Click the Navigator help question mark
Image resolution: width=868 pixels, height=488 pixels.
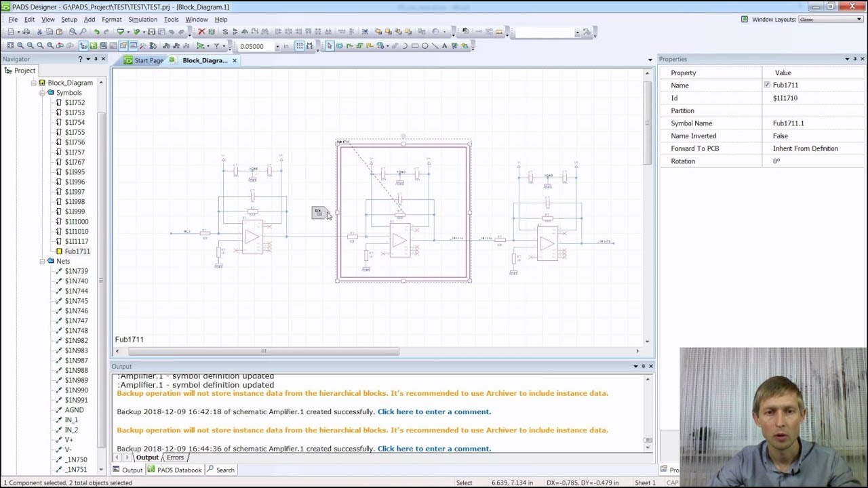(80, 59)
